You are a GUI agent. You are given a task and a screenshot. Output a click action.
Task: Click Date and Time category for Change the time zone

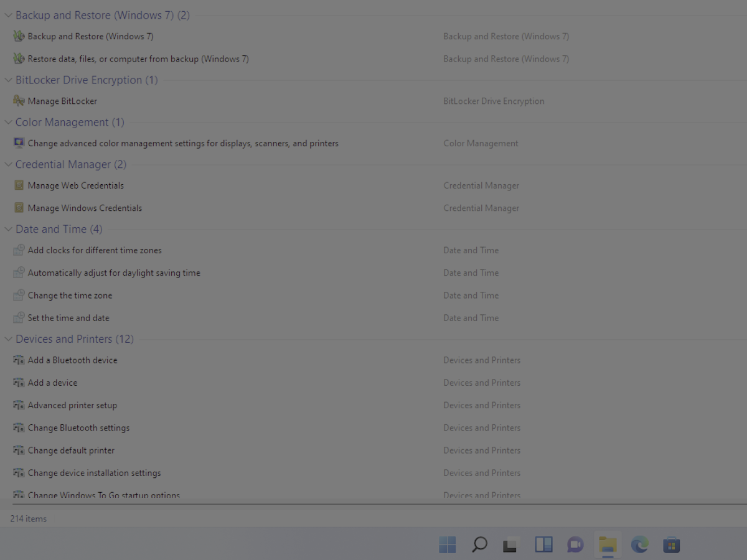[471, 295]
